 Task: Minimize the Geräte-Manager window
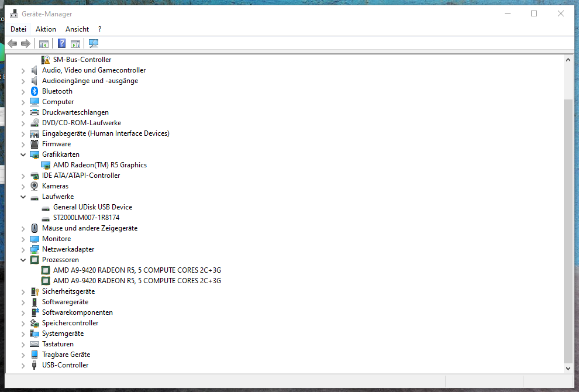[x=508, y=13]
